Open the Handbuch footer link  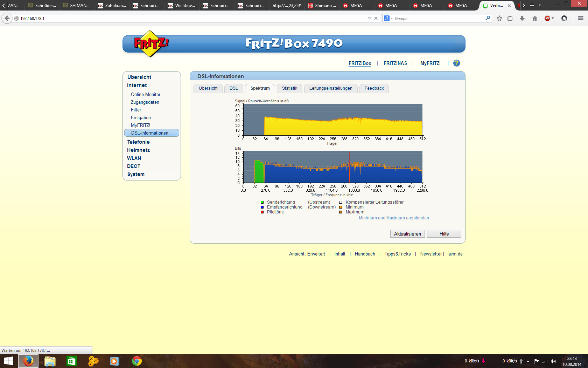click(365, 254)
